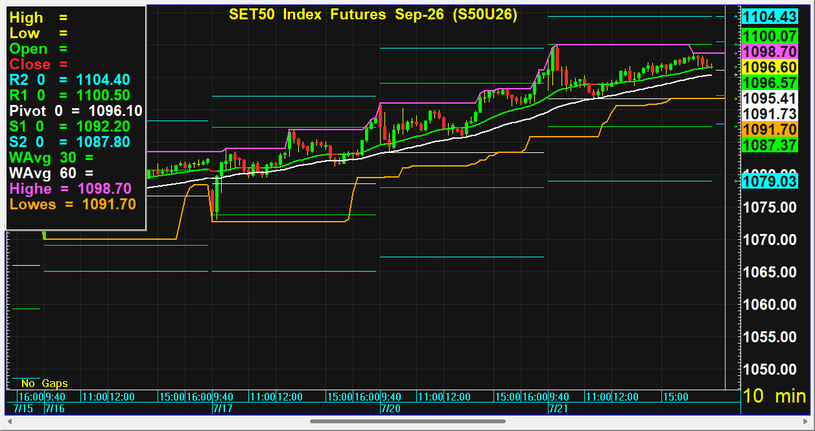The image size is (815, 431).
Task: Click the horizontal scrollbar thumb below the chart
Action: tap(408, 421)
